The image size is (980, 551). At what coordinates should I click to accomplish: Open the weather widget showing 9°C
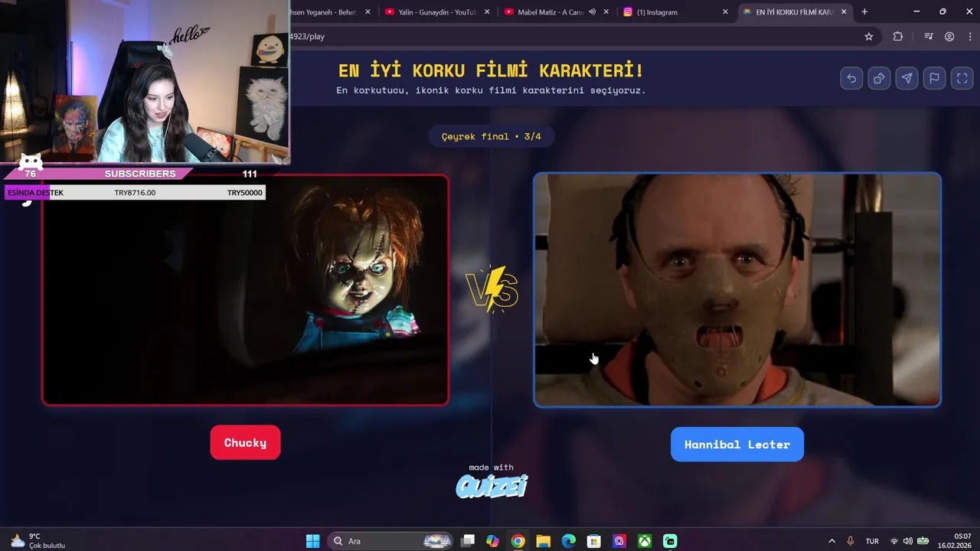coord(37,541)
